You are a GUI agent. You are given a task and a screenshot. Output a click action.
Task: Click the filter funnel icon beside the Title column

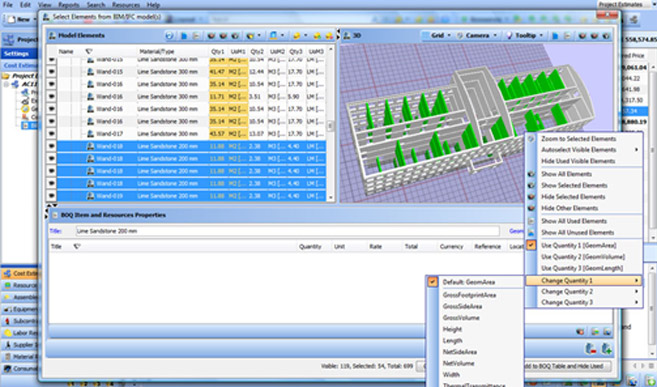tap(77, 247)
